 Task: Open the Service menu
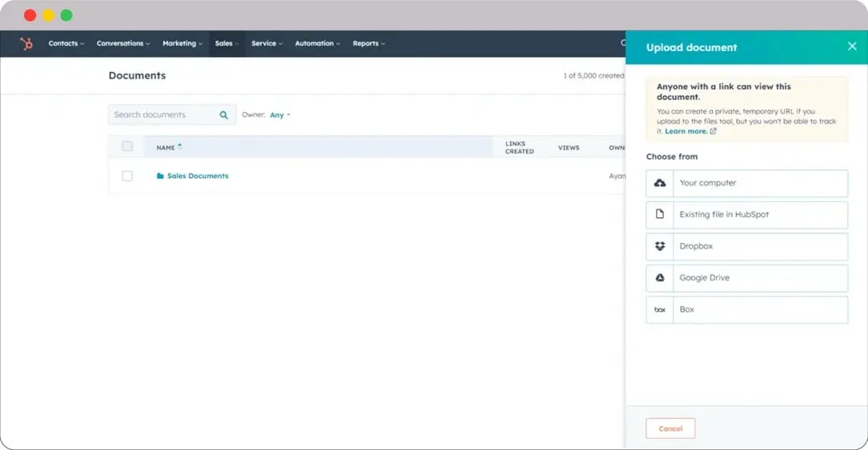(x=267, y=43)
